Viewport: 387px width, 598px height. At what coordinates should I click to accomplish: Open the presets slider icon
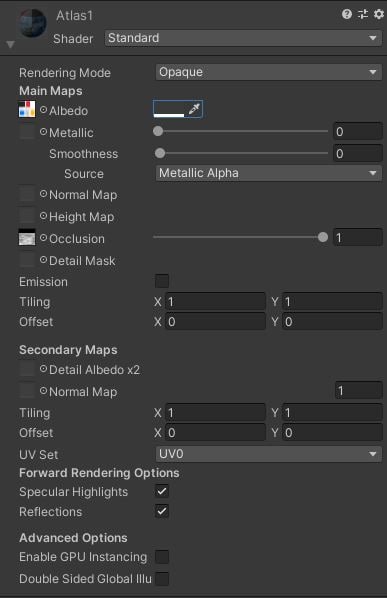(363, 14)
